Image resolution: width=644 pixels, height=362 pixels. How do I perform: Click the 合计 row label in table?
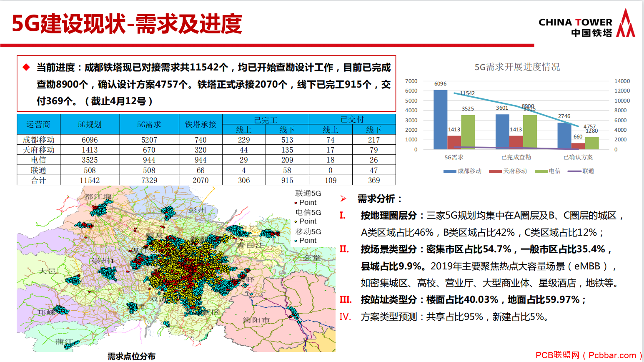[38, 180]
